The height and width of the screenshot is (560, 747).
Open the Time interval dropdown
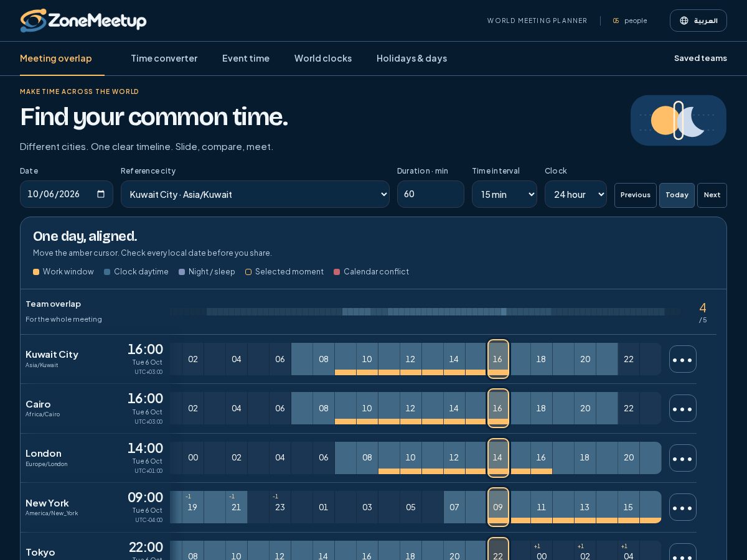point(504,194)
